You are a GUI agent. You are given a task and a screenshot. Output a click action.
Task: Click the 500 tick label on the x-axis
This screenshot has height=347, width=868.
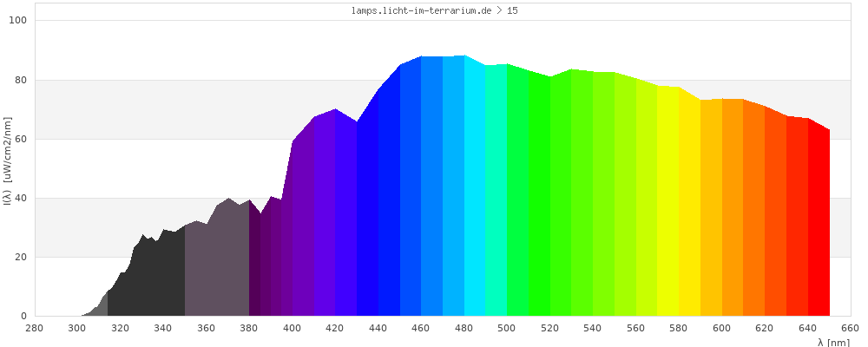click(x=507, y=328)
